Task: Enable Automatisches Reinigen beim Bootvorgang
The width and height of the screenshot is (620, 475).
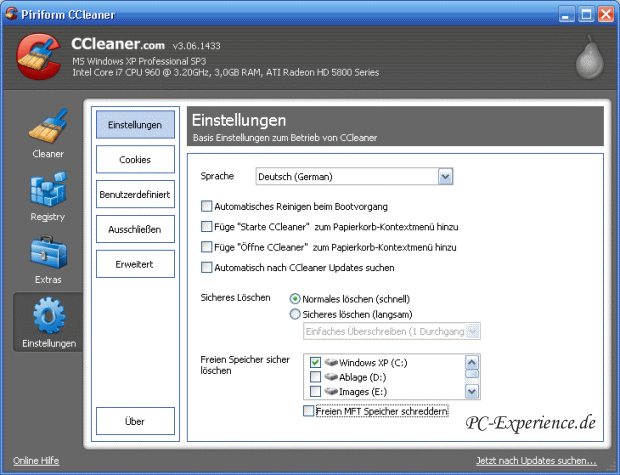Action: [207, 206]
